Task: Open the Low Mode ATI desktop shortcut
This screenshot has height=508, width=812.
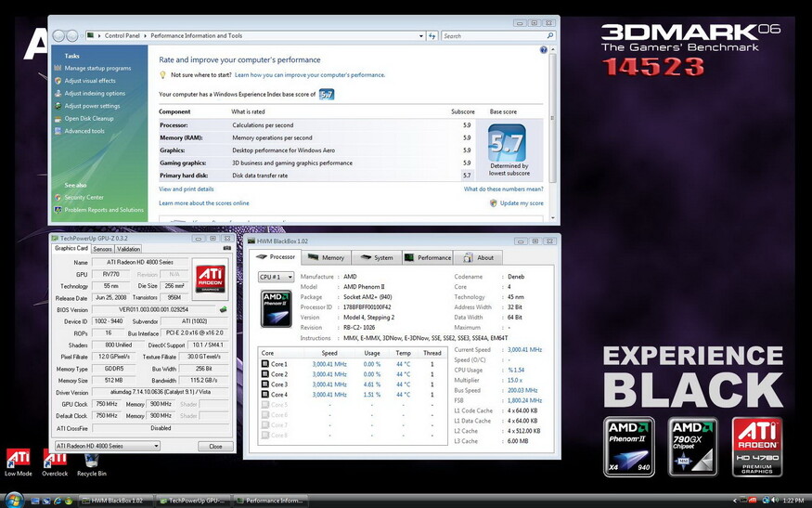Action: click(19, 462)
